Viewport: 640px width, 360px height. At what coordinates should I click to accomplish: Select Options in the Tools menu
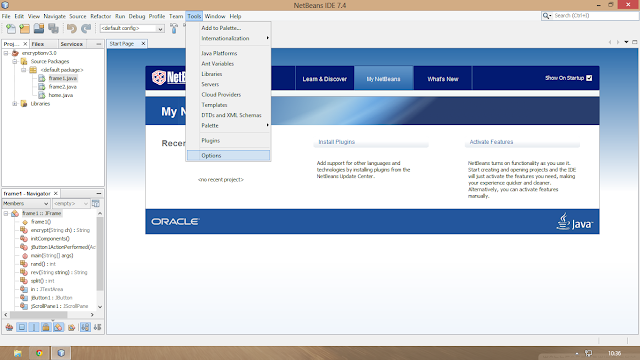(x=228, y=156)
